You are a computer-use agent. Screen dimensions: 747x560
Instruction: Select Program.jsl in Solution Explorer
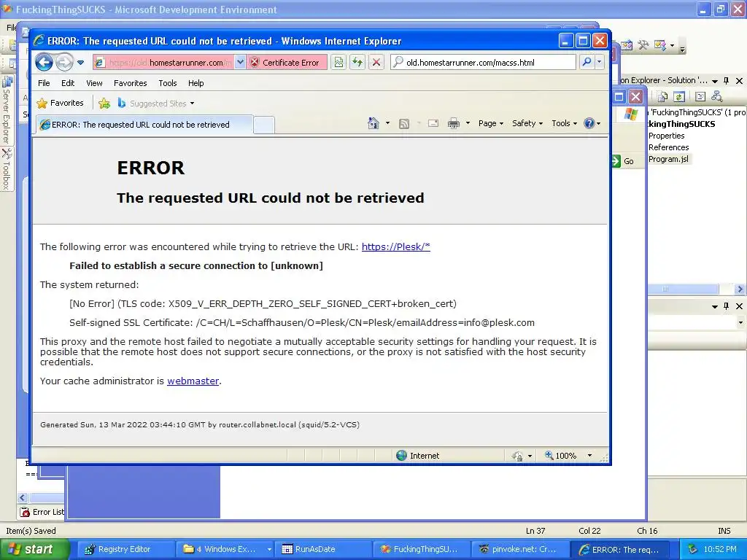668,159
